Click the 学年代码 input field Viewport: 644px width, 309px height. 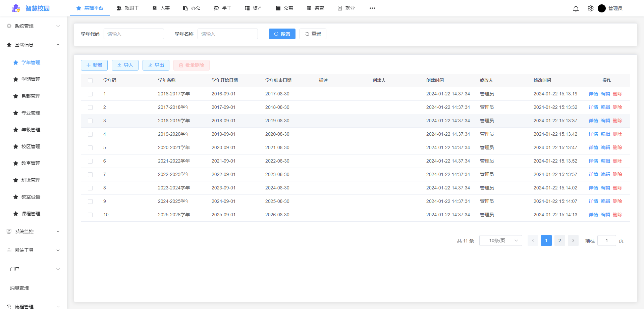[133, 34]
